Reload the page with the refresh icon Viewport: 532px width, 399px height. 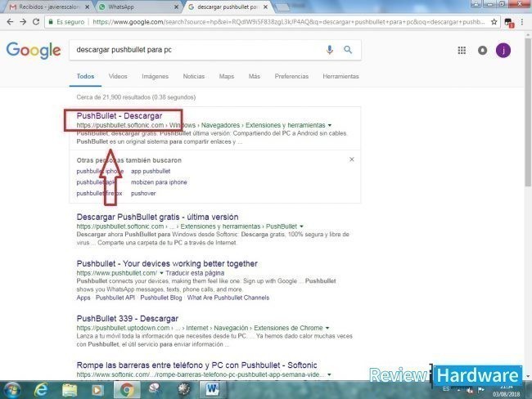coord(36,22)
